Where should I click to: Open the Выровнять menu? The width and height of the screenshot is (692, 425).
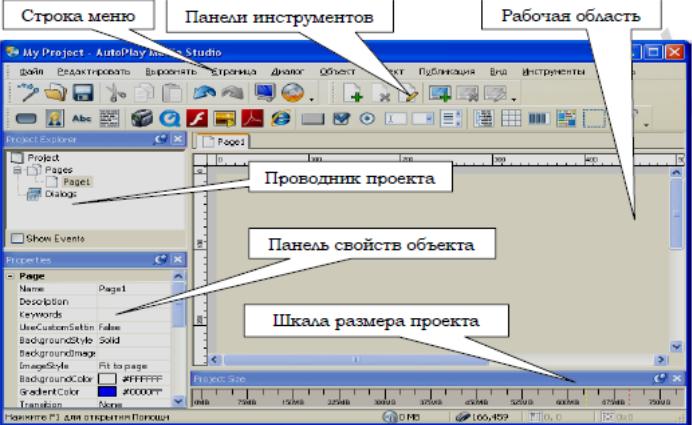point(171,71)
